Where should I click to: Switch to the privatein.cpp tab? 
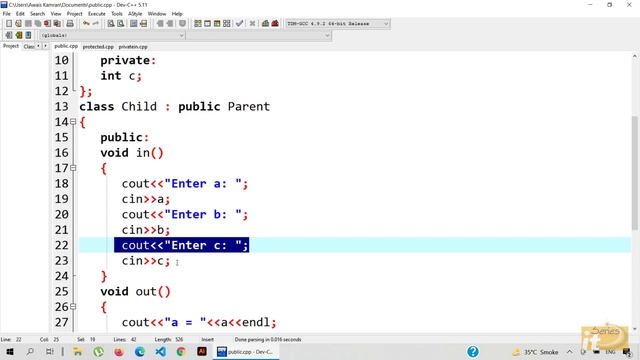tap(133, 47)
